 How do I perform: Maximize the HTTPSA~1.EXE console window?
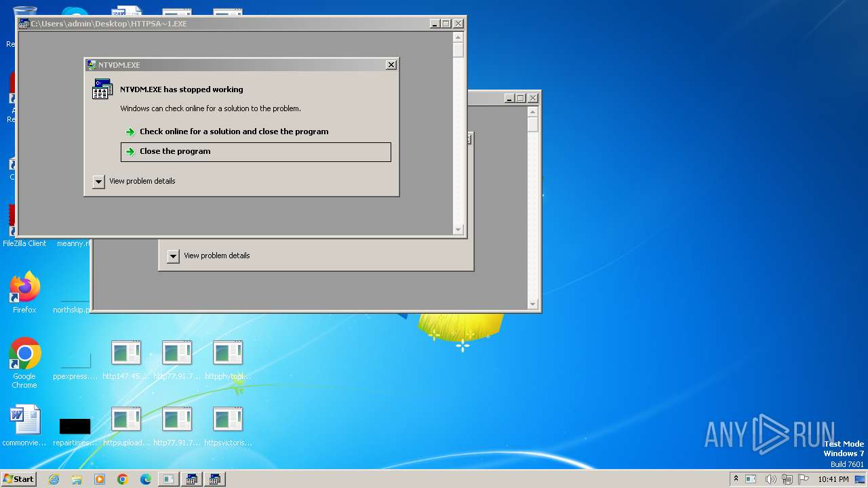pos(446,24)
